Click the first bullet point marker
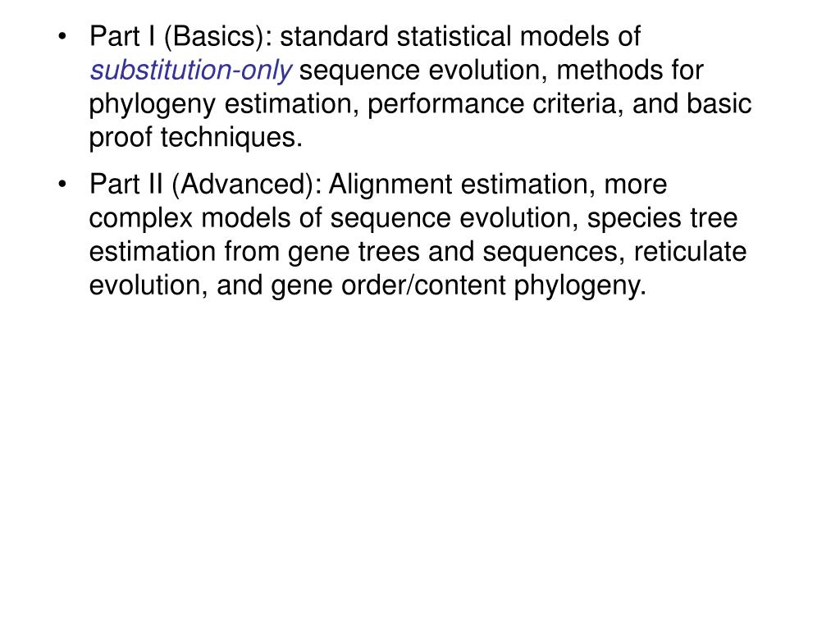 pyautogui.click(x=62, y=36)
